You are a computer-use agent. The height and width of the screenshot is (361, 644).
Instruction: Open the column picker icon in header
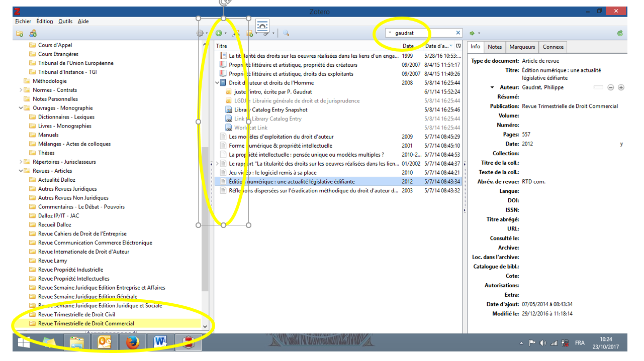458,46
